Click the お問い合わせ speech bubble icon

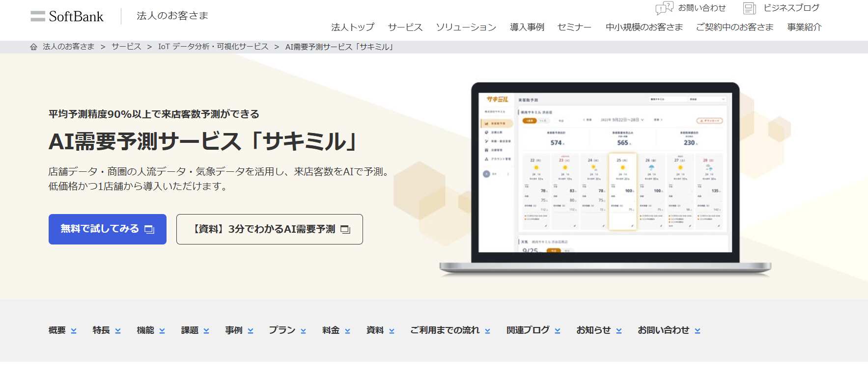664,8
